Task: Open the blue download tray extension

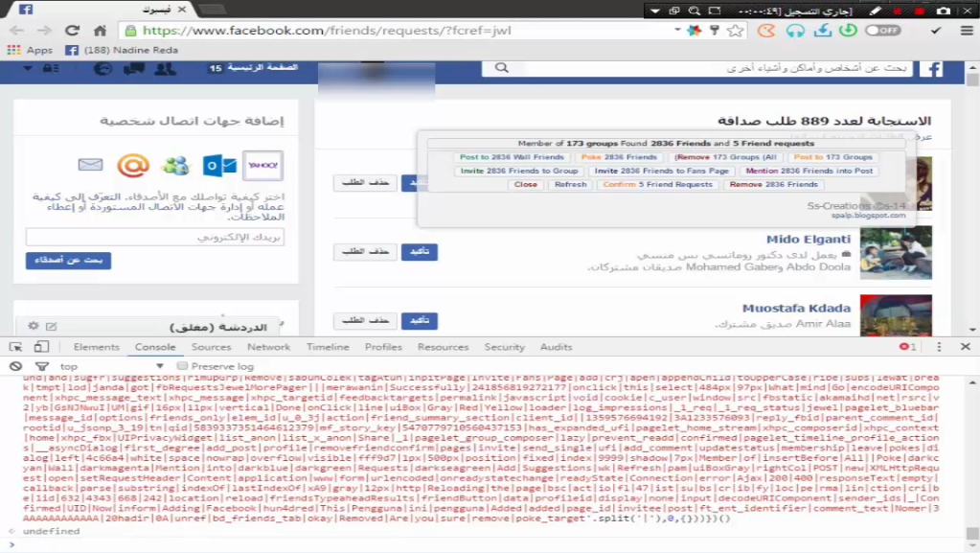Action: click(823, 30)
